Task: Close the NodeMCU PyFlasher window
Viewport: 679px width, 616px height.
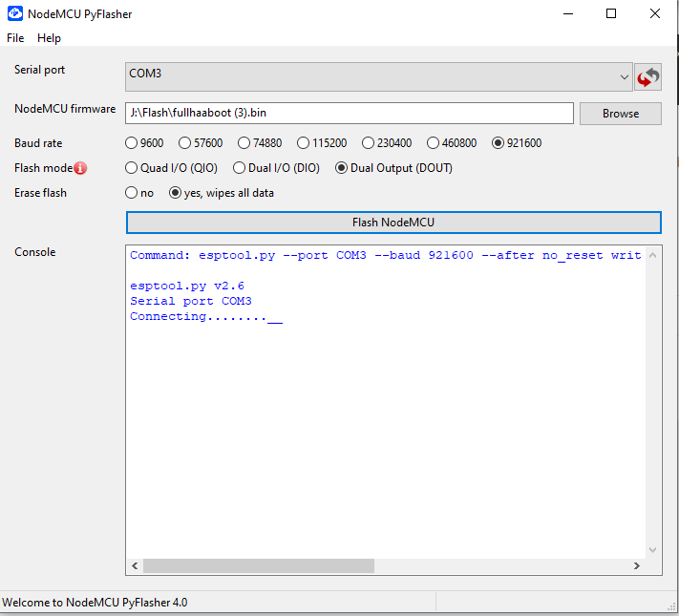Action: pos(655,14)
